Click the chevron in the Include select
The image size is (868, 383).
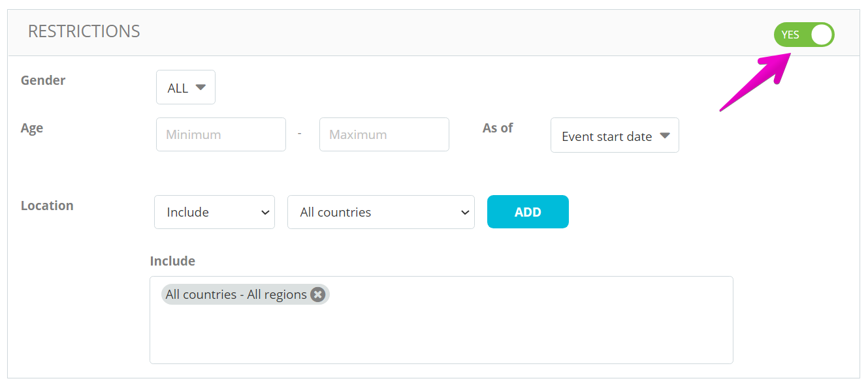point(265,213)
